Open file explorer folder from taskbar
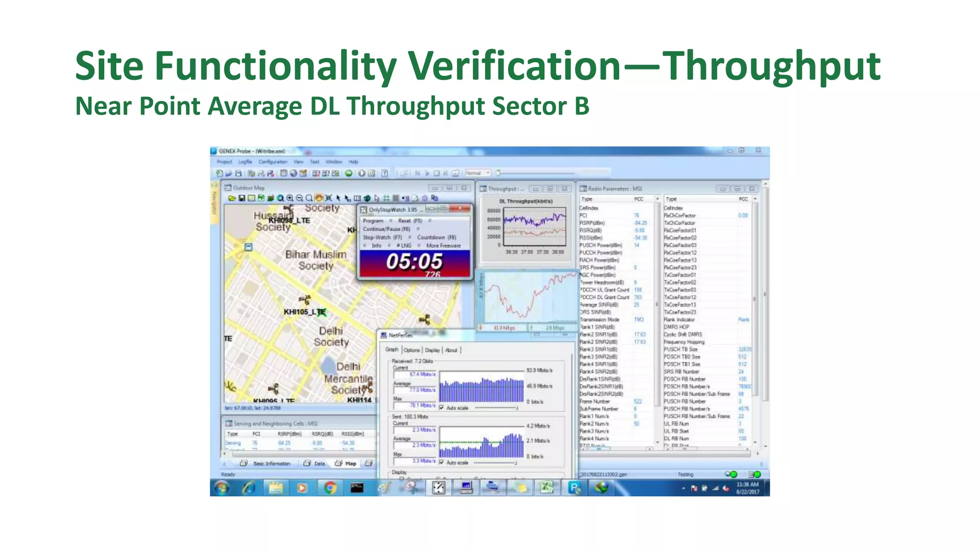This screenshot has height=551, width=980. tap(276, 487)
